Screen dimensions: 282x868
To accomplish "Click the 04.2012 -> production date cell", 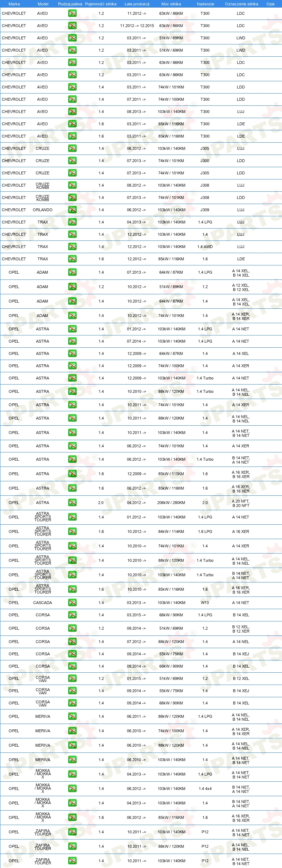I will pyautogui.click(x=136, y=503).
